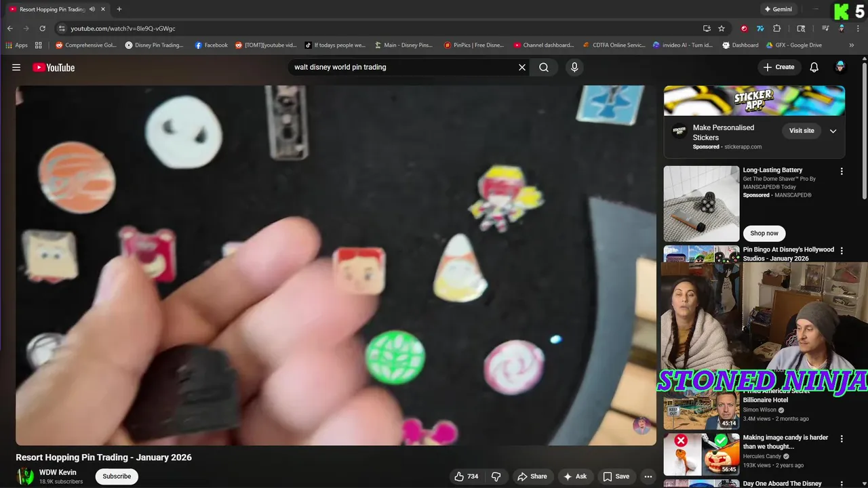868x488 pixels.
Task: Clear the search box with X icon
Action: [x=522, y=67]
